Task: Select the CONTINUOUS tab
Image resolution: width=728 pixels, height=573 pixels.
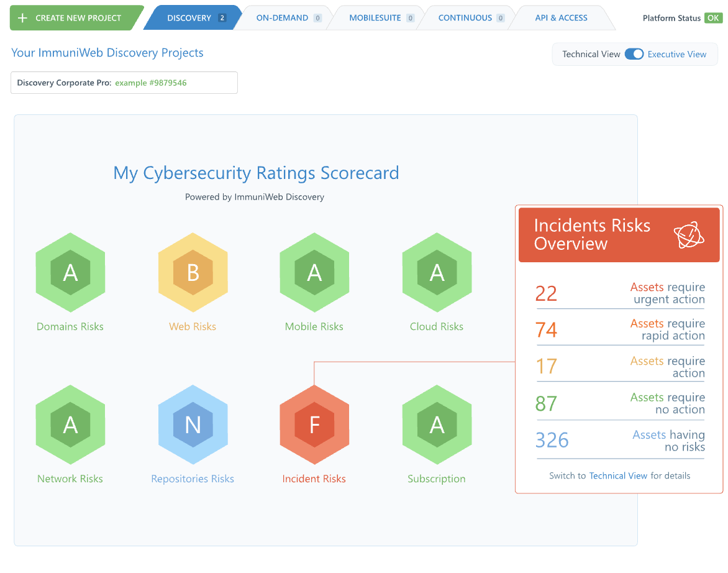Action: click(x=466, y=17)
